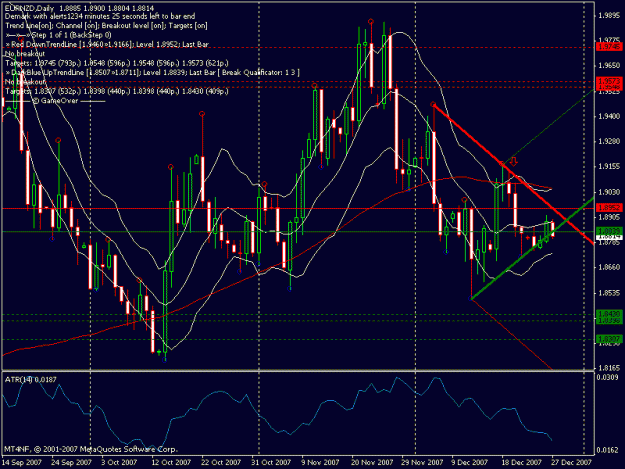Select the thick green uptrend line
The image size is (625, 469).
pos(533,248)
